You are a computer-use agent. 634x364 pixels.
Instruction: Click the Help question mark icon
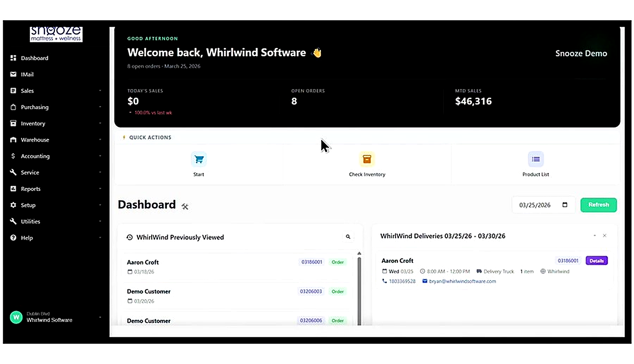[x=13, y=238]
